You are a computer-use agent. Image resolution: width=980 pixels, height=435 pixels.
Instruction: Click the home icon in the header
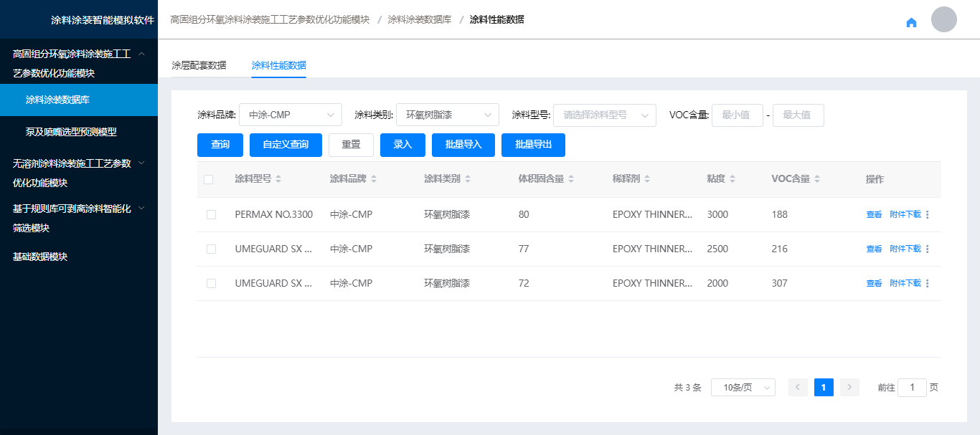click(911, 22)
